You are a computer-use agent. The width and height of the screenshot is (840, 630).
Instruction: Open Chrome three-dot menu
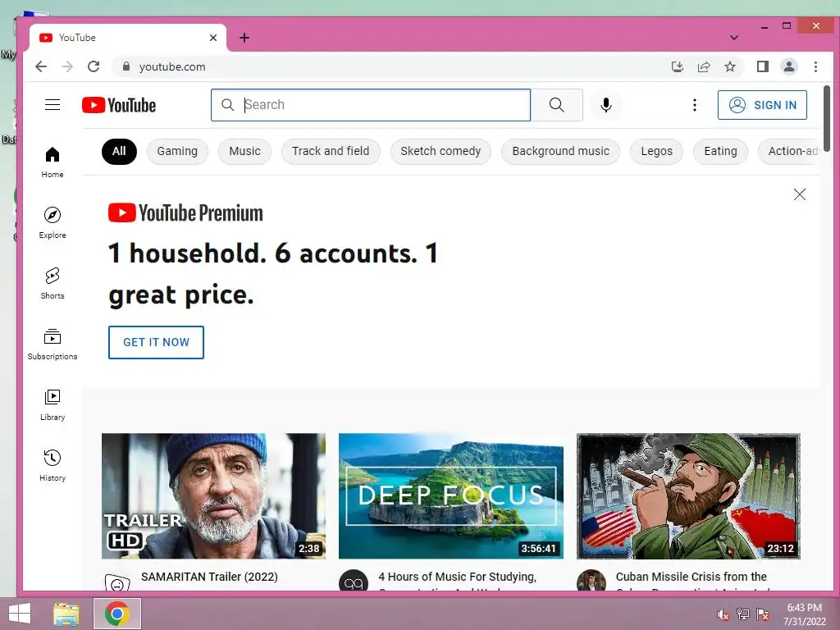point(815,66)
